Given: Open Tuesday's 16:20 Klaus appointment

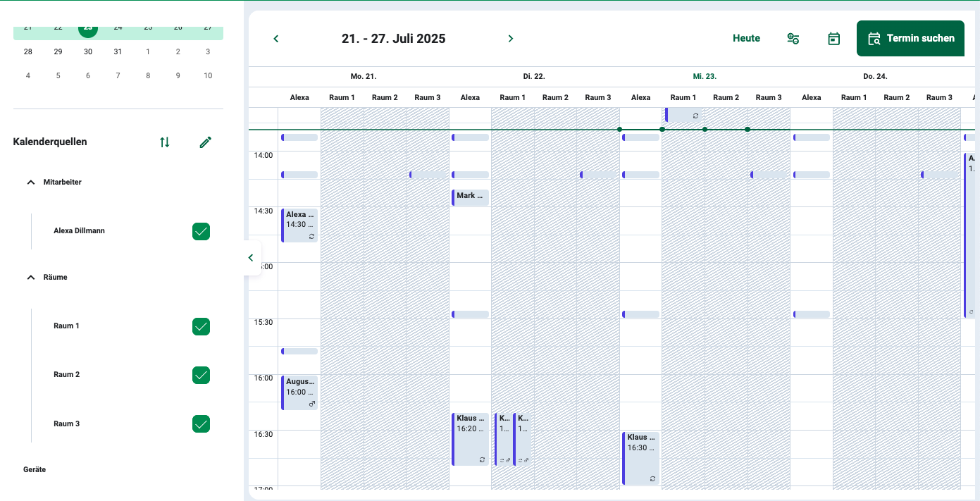Looking at the screenshot, I should point(470,439).
